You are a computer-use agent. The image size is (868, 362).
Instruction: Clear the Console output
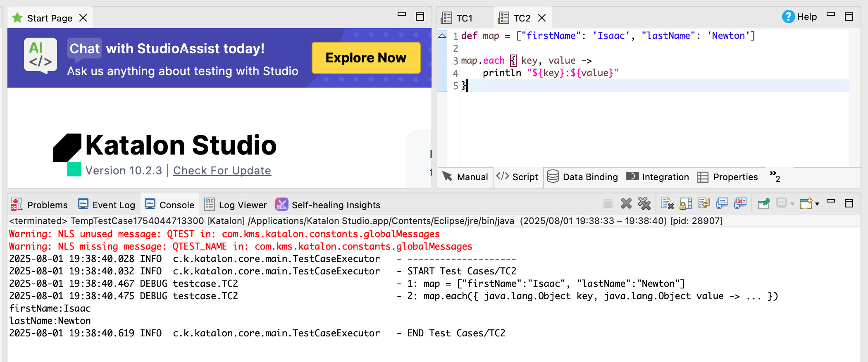click(x=668, y=204)
